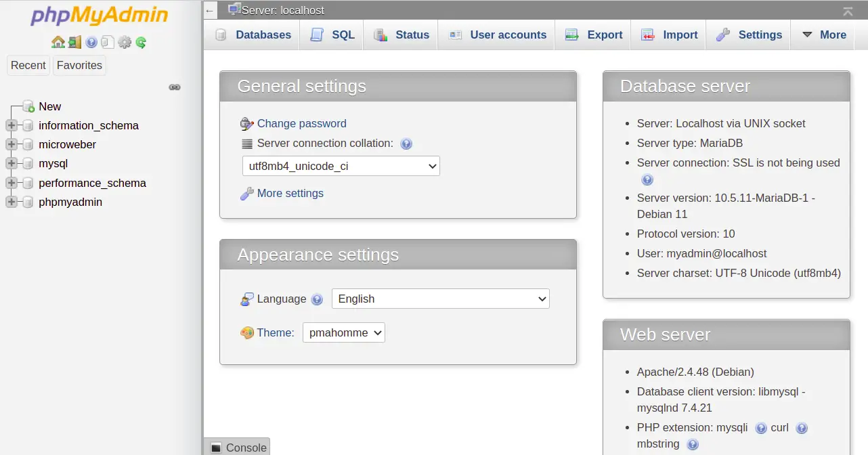The height and width of the screenshot is (455, 868).
Task: Open phpMyAdmin documentation via question mark icon
Action: [91, 42]
